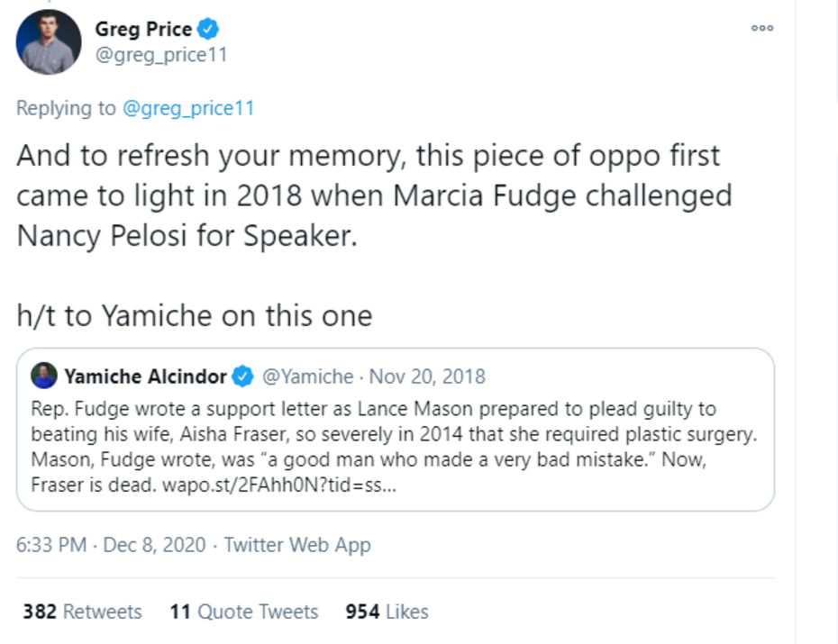Click the Twitter Web App source link

tap(297, 545)
